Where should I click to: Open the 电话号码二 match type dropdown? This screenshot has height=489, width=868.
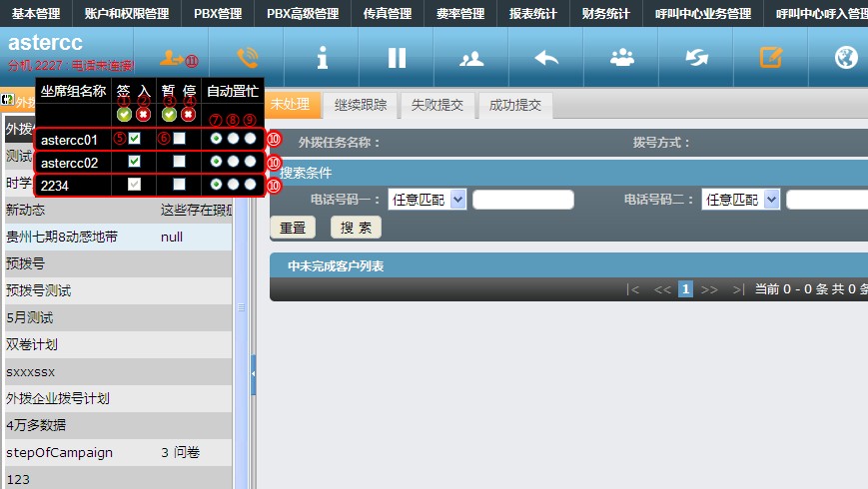coord(740,200)
